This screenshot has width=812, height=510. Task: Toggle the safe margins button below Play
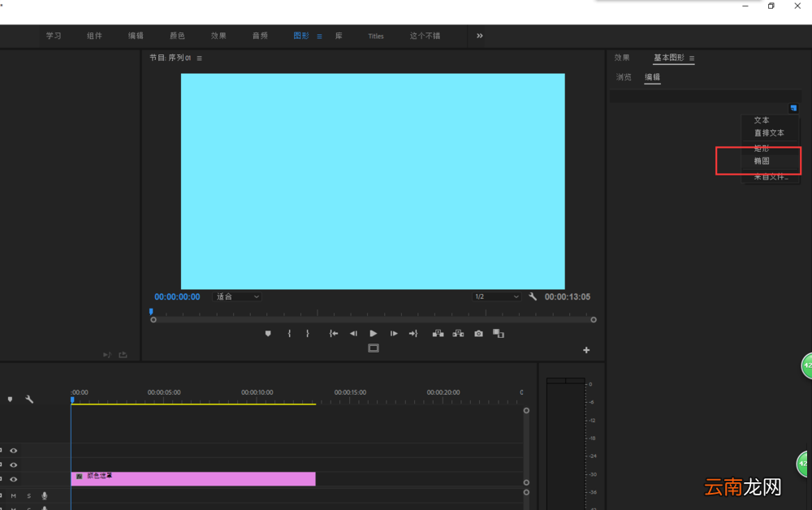pos(374,348)
